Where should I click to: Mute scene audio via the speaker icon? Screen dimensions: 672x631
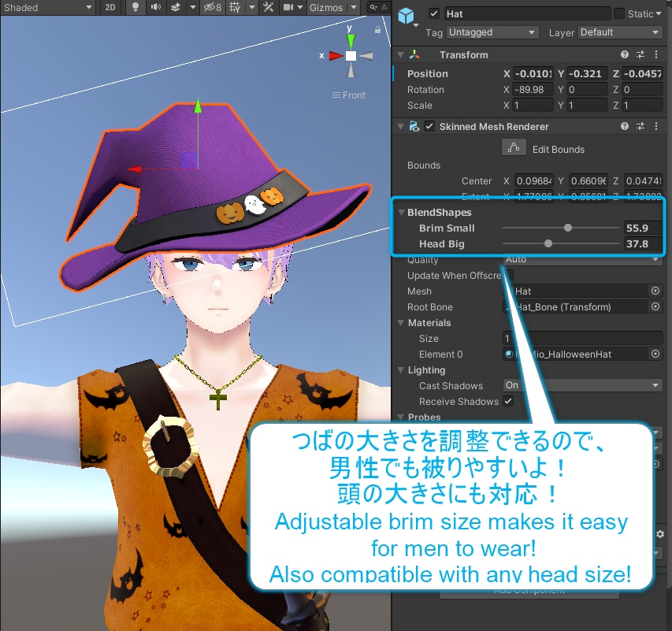tap(155, 9)
